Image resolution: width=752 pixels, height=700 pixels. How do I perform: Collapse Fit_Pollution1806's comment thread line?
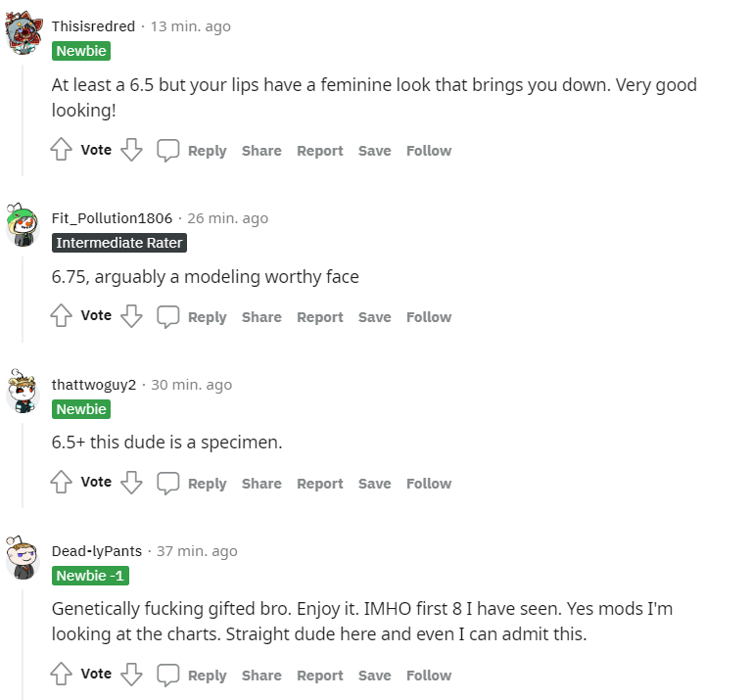(x=23, y=300)
